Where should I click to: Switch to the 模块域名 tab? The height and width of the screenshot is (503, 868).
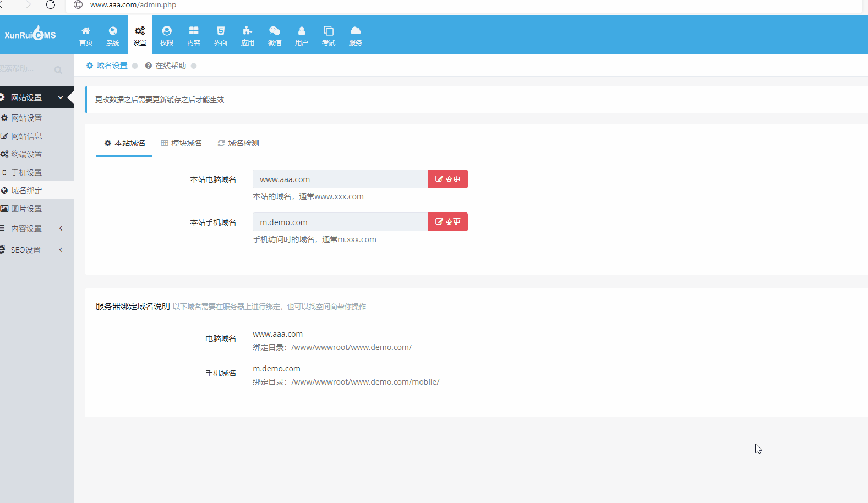click(x=181, y=143)
